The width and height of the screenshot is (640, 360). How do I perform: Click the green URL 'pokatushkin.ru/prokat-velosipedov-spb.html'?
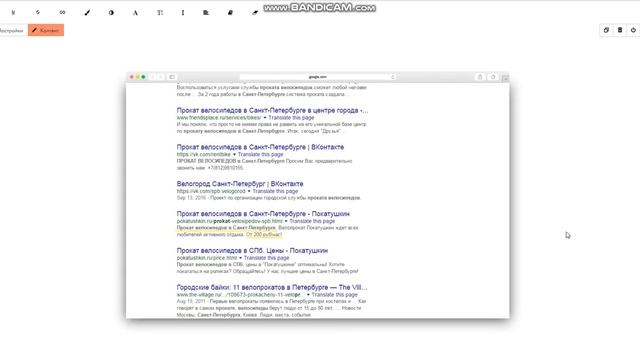(x=229, y=221)
